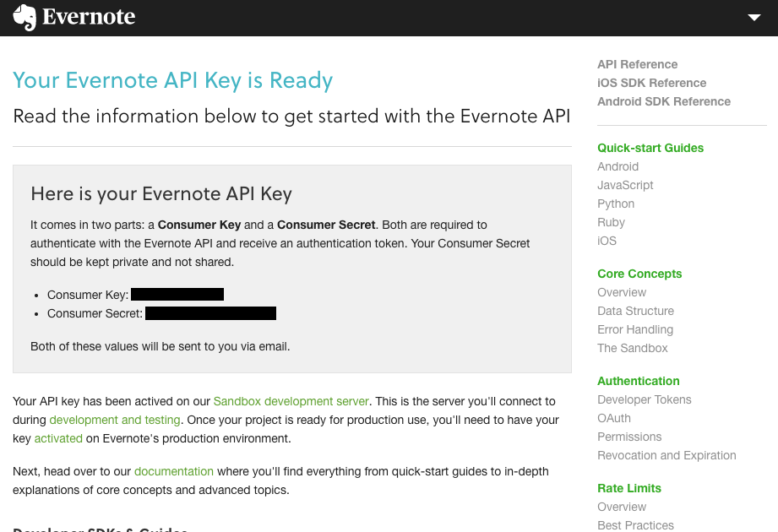
Task: Follow the Sandbox development server link
Action: tap(291, 401)
